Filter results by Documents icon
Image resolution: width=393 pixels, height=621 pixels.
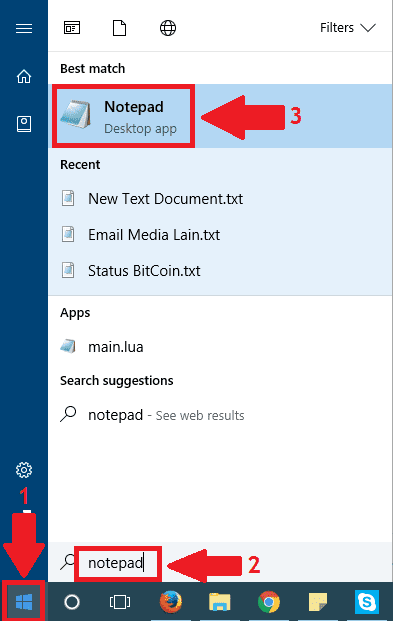pyautogui.click(x=119, y=28)
